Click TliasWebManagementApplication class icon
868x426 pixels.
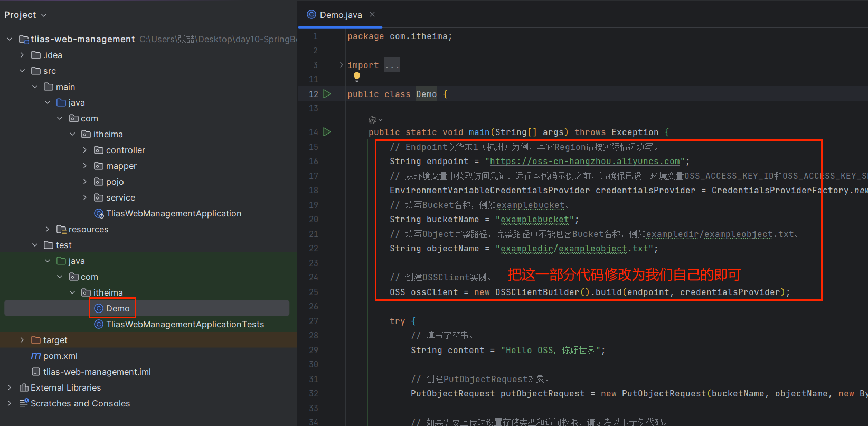(x=99, y=213)
